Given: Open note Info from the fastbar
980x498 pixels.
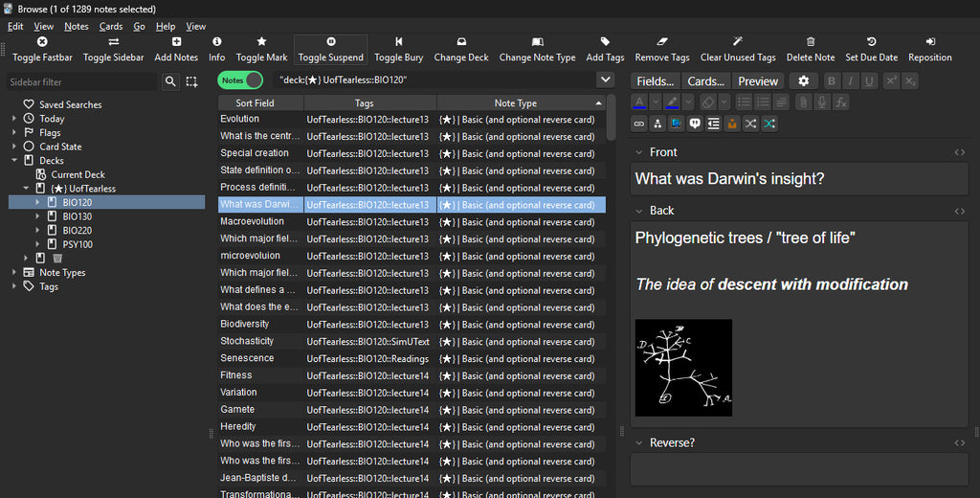Looking at the screenshot, I should tap(217, 50).
